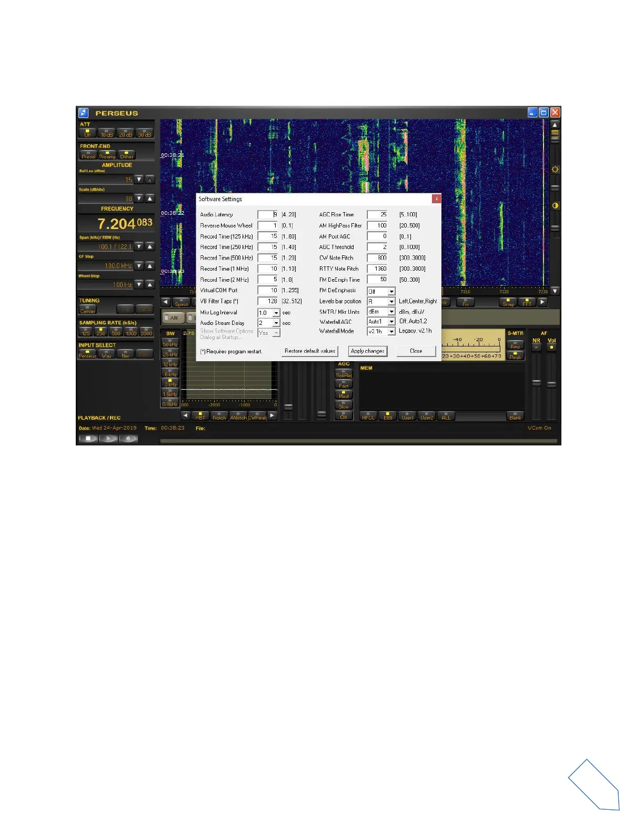Select 50 kHz bandwidth

coord(170,343)
